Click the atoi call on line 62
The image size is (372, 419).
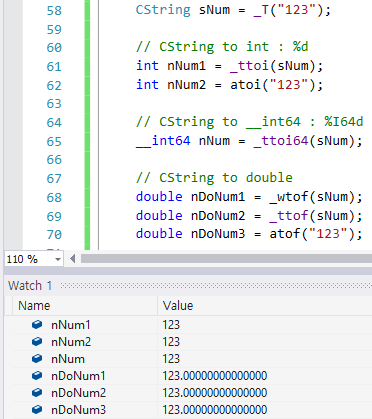245,85
